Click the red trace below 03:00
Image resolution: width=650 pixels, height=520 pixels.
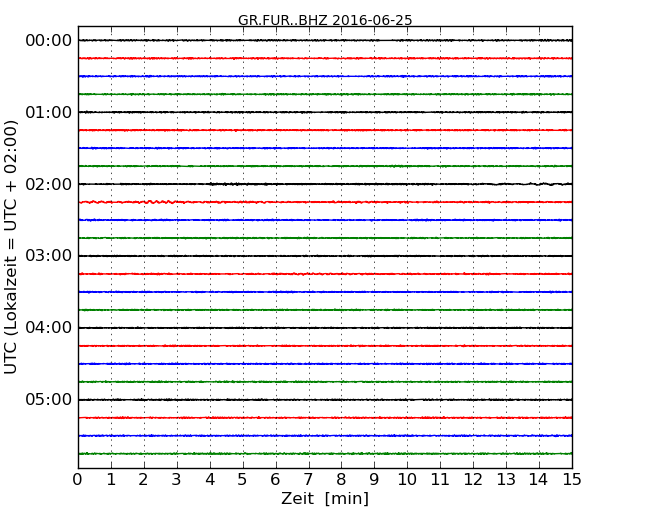(x=325, y=274)
